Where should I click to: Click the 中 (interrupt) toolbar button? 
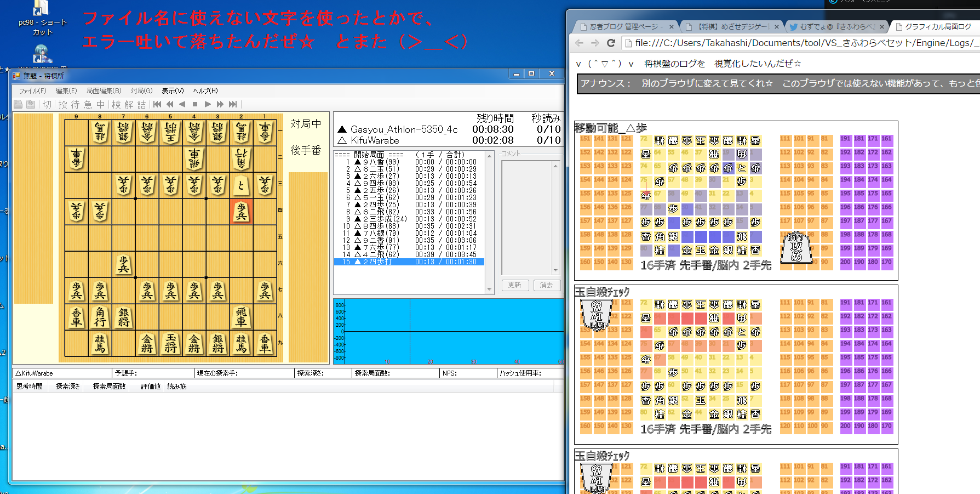tap(100, 104)
